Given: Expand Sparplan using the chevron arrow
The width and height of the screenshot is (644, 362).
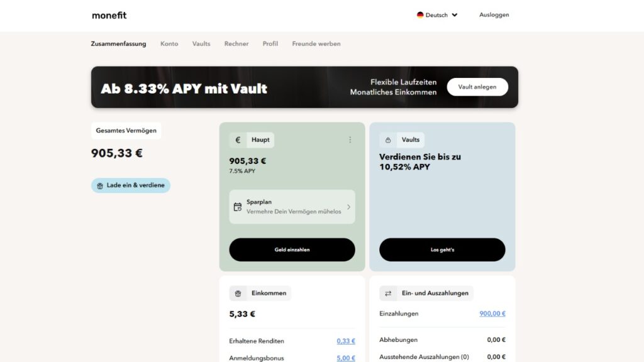Looking at the screenshot, I should click(x=348, y=207).
